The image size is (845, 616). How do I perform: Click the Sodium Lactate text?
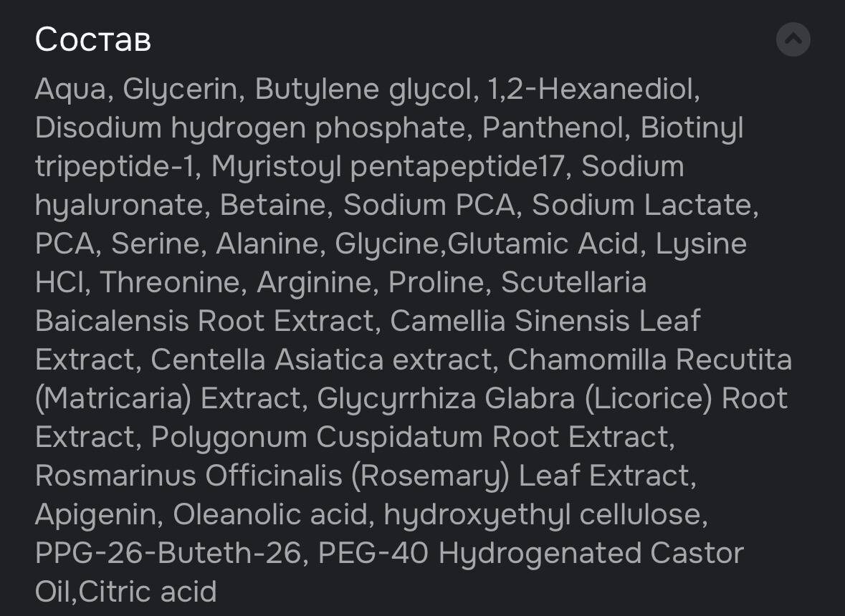[x=644, y=206]
